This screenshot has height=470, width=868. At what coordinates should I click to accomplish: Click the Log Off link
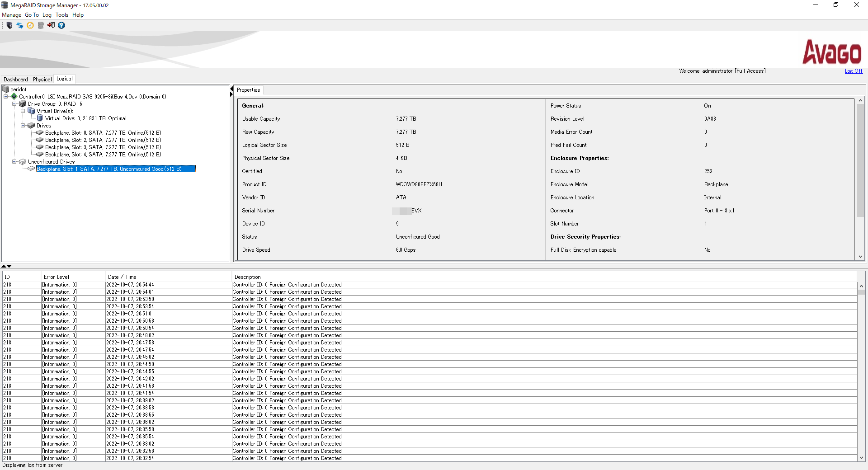[854, 71]
